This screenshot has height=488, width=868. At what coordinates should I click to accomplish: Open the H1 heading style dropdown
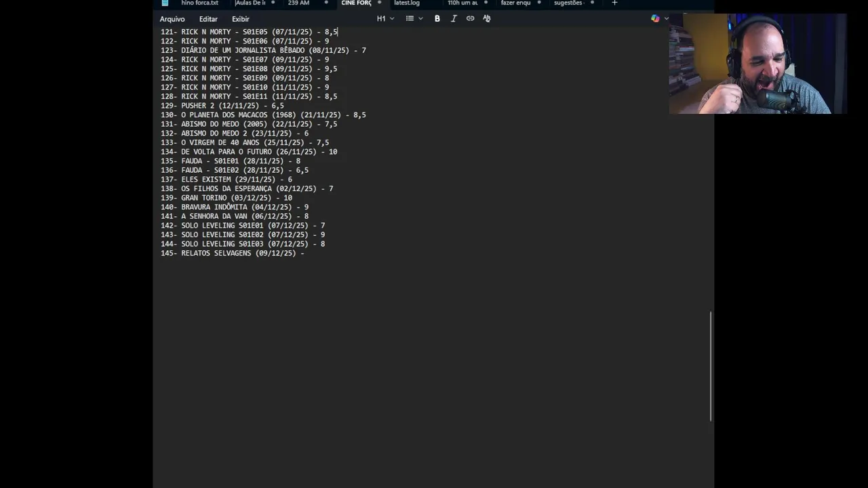385,19
